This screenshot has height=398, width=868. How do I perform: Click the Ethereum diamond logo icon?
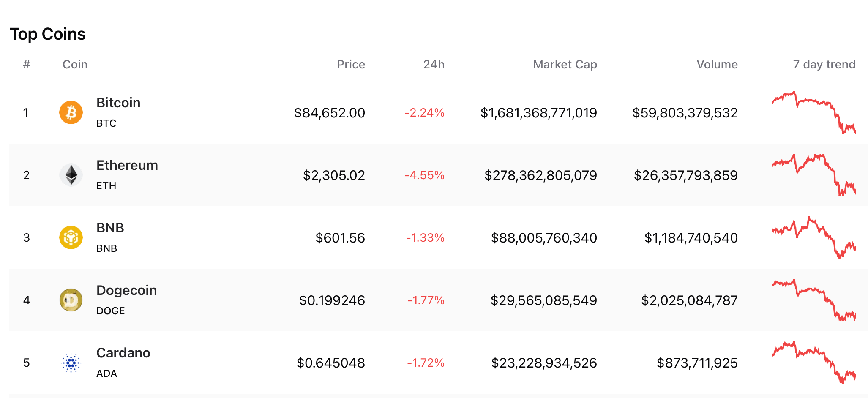pos(71,175)
